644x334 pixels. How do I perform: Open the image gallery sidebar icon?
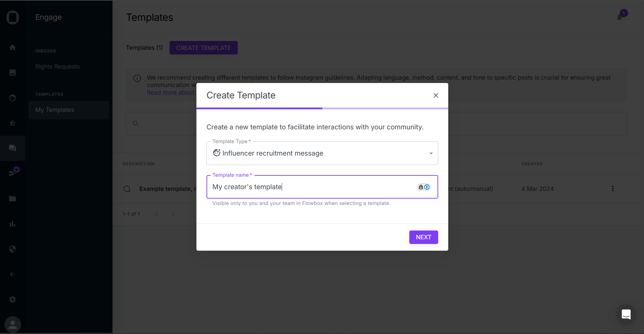pos(12,73)
